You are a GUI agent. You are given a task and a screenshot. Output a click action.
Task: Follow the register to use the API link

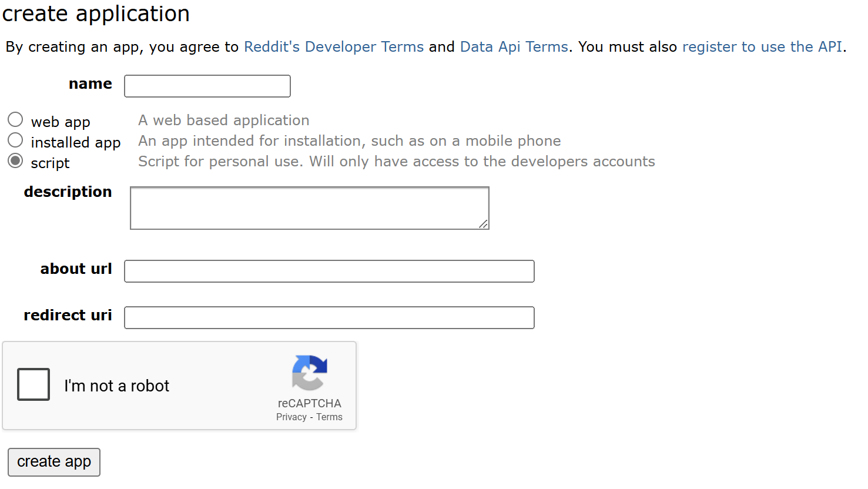762,47
